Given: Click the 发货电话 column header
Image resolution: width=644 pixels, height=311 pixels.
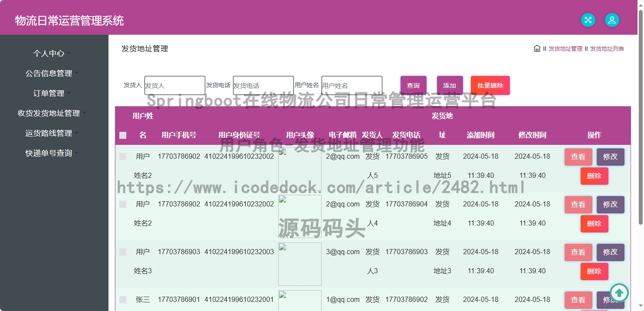Looking at the screenshot, I should click(407, 135).
